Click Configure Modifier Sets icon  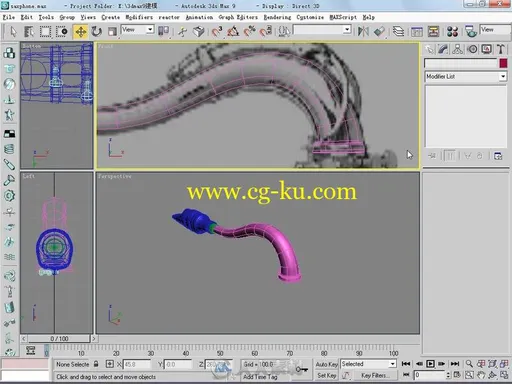498,156
